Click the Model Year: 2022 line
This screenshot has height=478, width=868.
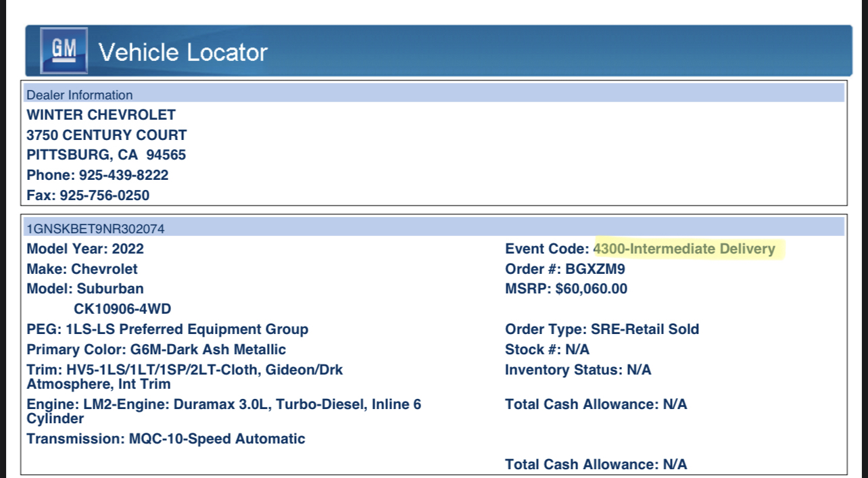[85, 249]
